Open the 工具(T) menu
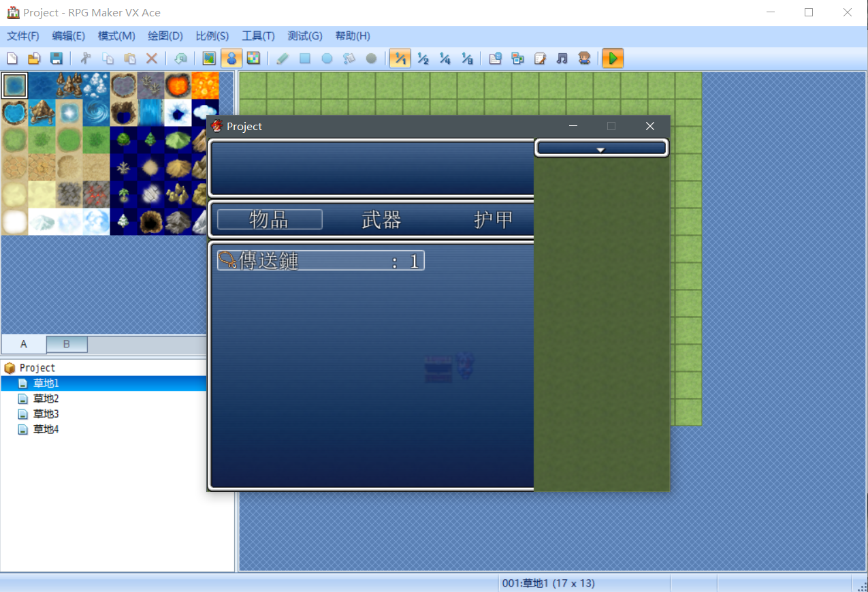Viewport: 868px width, 592px height. pyautogui.click(x=258, y=36)
